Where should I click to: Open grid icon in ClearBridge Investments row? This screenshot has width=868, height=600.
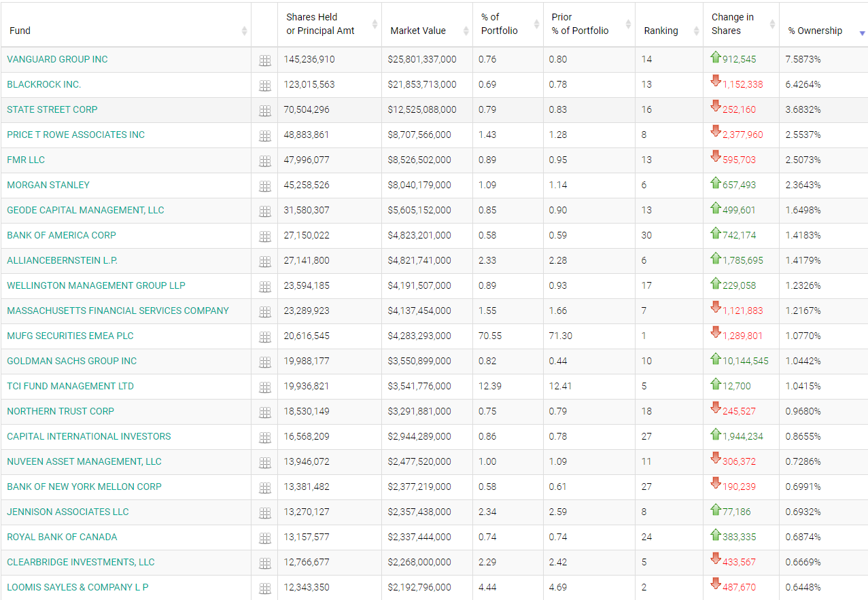[x=265, y=563]
